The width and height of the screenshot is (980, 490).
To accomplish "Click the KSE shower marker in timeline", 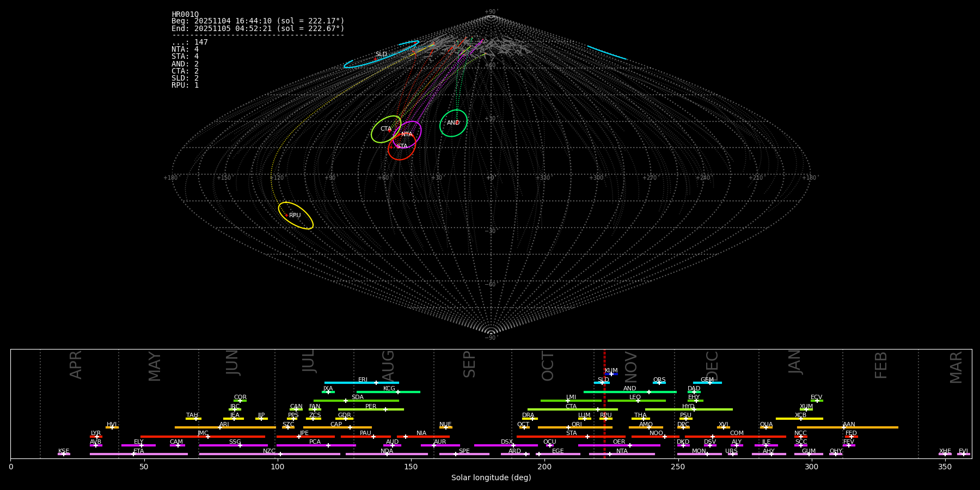I will point(64,454).
